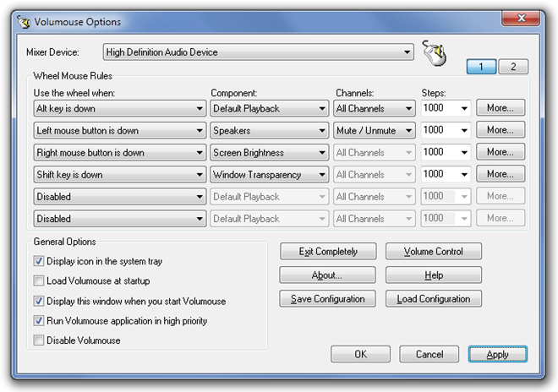
Task: Close the Volumouse Options window
Action: [521, 18]
